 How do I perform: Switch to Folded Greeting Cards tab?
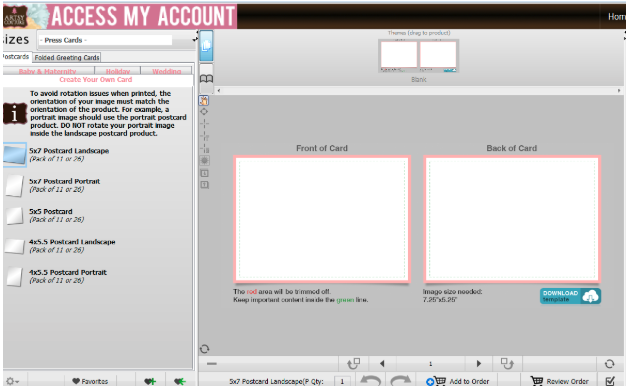tap(67, 57)
